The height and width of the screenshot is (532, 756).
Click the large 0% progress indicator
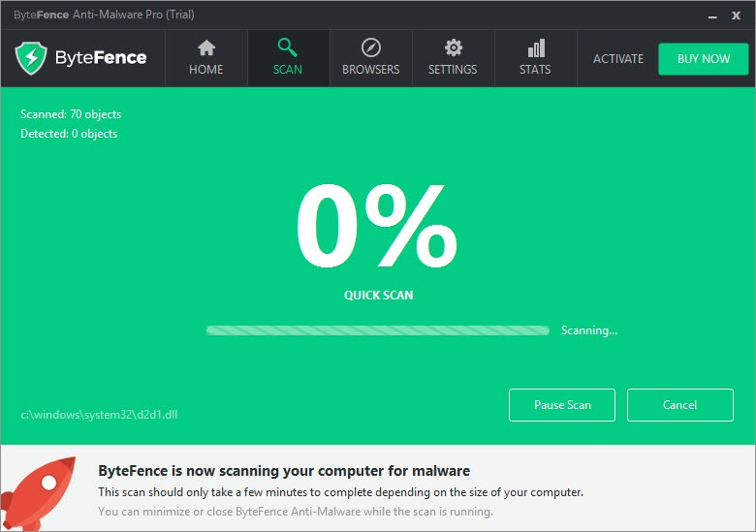[377, 226]
